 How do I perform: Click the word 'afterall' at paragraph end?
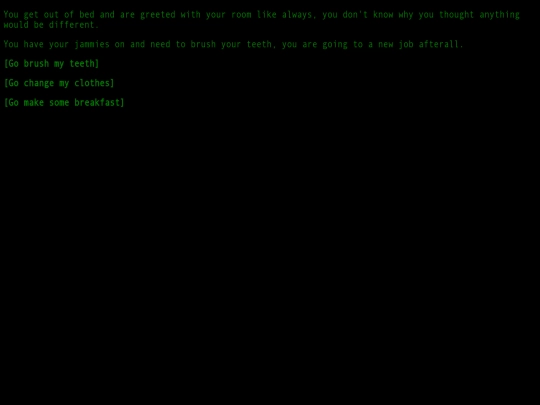tap(439, 44)
